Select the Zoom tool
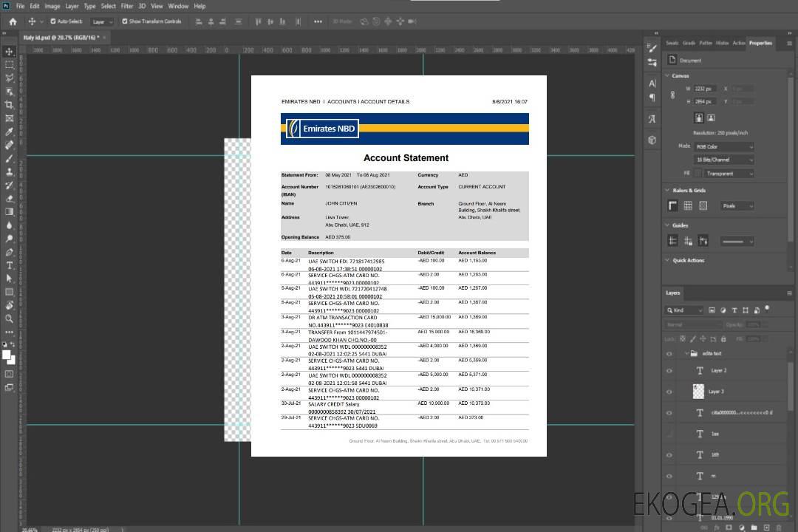The image size is (798, 532). coord(10,319)
